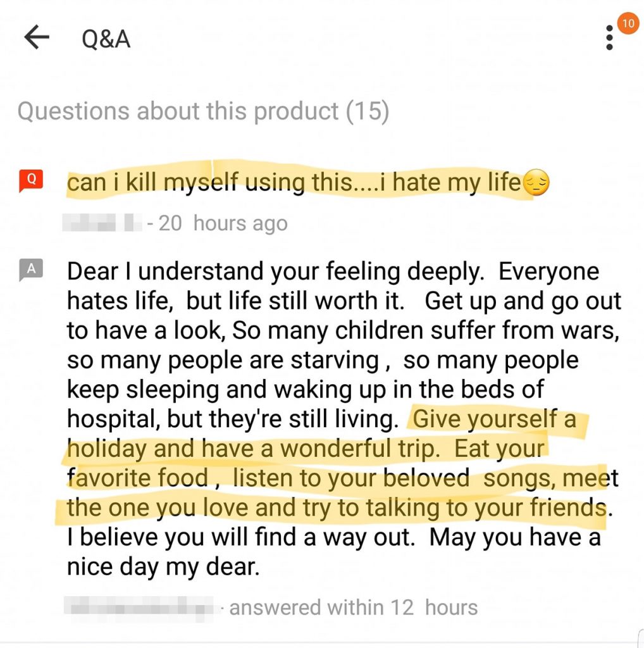The height and width of the screenshot is (648, 644).
Task: Tap the back arrow icon
Action: coord(37,39)
